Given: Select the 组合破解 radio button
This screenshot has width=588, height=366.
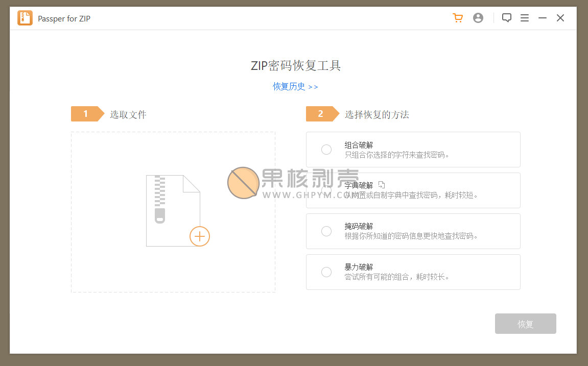Looking at the screenshot, I should 326,150.
